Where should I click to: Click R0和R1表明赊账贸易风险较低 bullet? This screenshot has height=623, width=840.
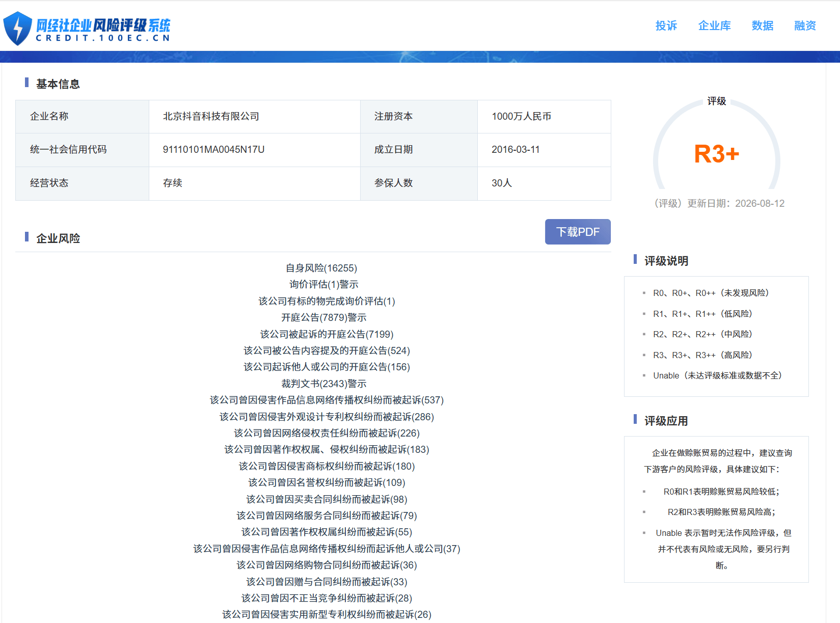(x=721, y=492)
